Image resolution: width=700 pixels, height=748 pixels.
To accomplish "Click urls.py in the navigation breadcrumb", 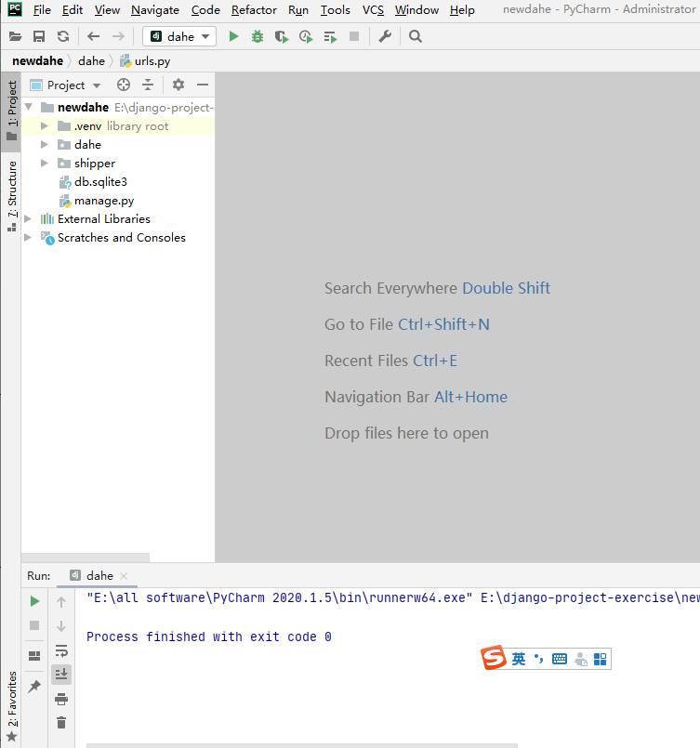I will tap(145, 61).
